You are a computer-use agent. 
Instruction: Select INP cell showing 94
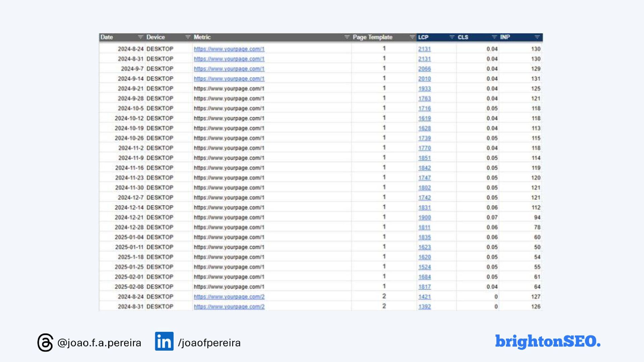coord(537,218)
